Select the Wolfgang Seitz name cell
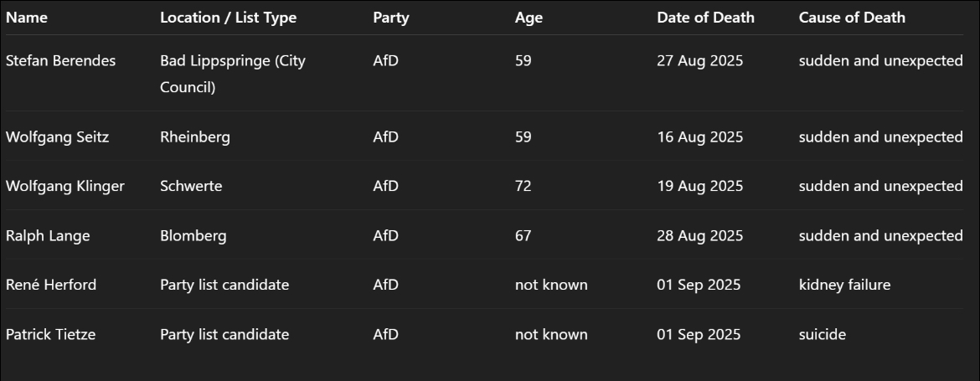This screenshot has width=980, height=381. point(57,137)
